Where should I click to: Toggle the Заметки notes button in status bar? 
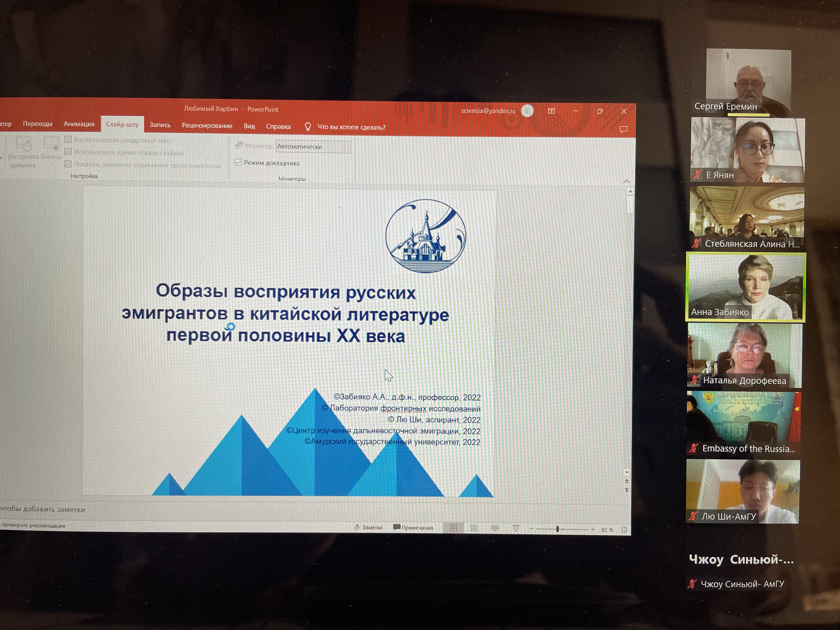point(368,527)
